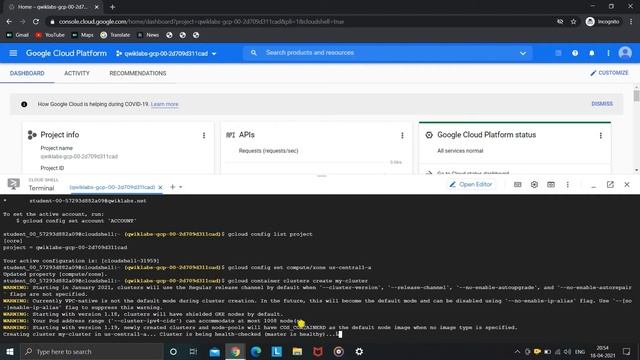The width and height of the screenshot is (640, 360).
Task: Open Windows Settings gear on the taskbar
Action: 359,351
